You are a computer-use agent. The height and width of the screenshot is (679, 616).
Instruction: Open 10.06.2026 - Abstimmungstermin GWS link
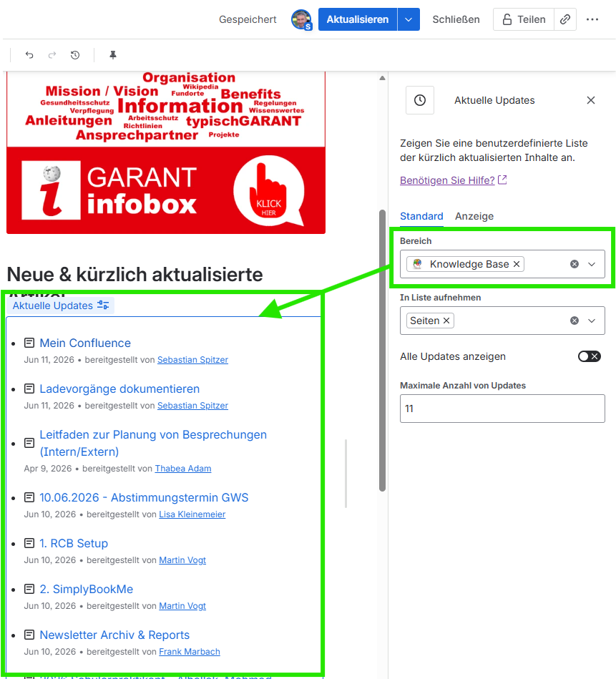[144, 497]
